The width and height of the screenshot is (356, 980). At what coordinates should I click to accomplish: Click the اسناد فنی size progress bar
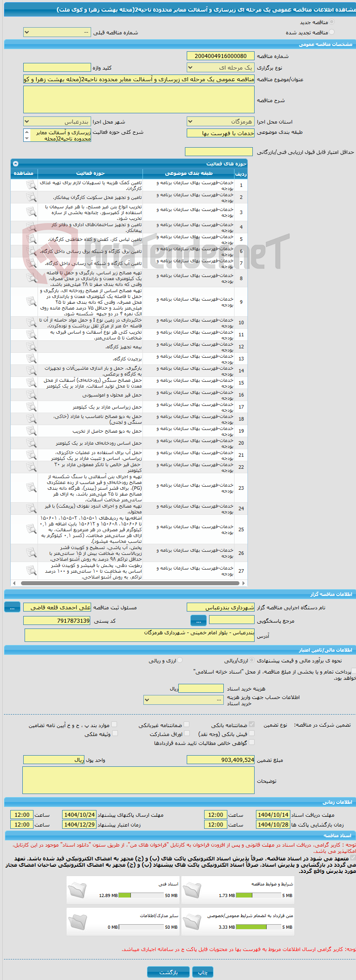142,895
